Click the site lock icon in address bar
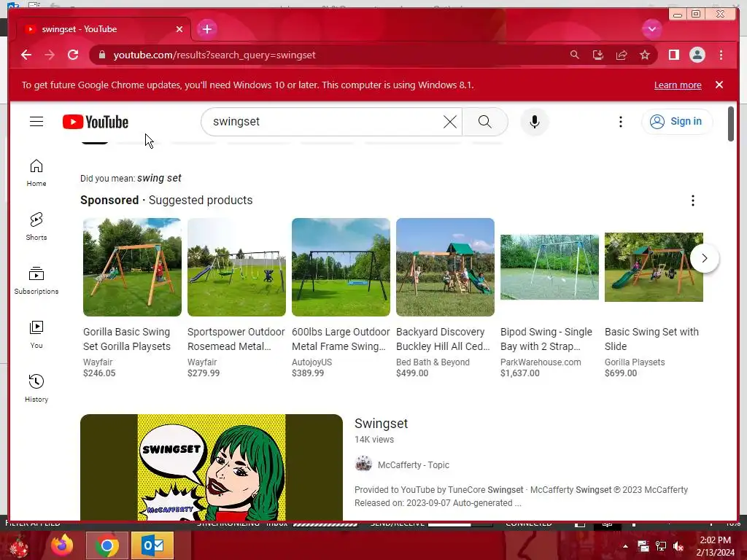 (x=101, y=55)
